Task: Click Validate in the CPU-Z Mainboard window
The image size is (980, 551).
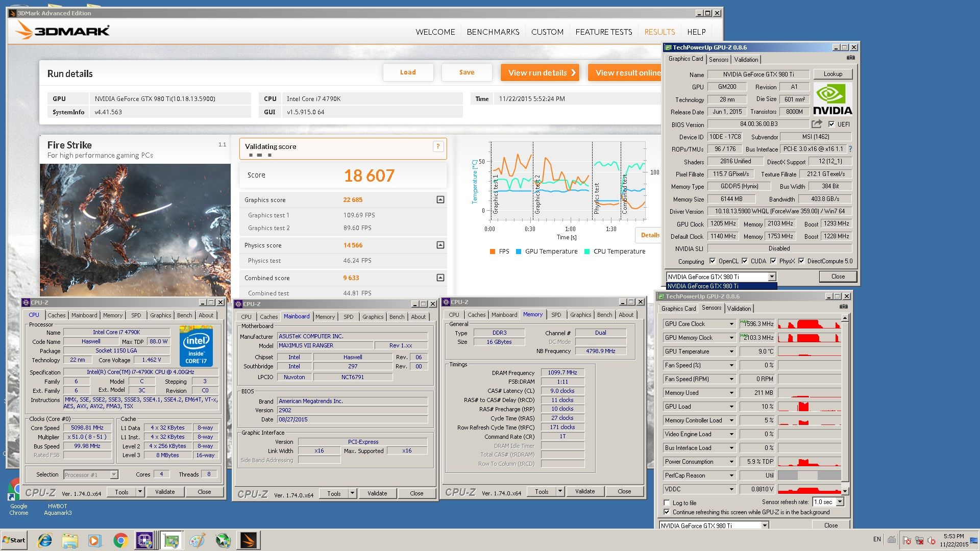Action: [377, 493]
